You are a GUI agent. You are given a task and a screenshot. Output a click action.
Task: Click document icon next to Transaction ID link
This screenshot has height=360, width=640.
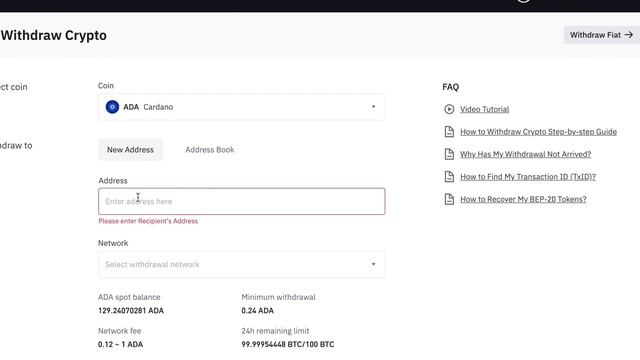point(449,176)
